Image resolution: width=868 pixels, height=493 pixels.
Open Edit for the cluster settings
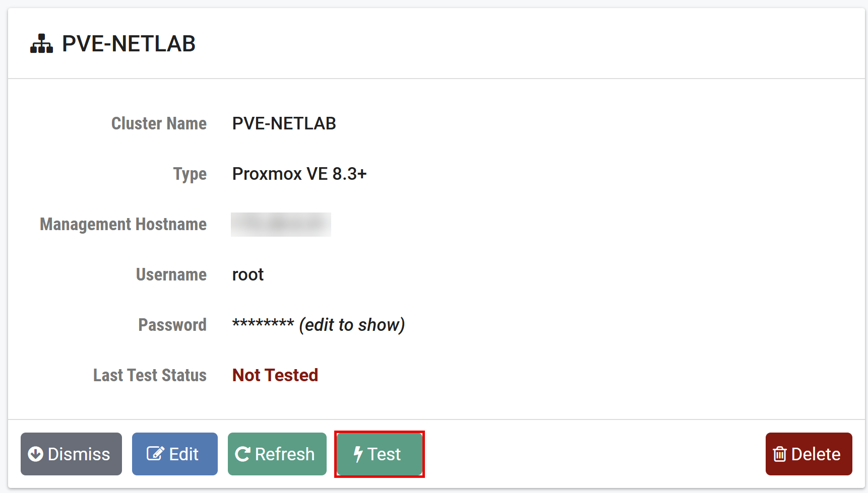pyautogui.click(x=174, y=454)
